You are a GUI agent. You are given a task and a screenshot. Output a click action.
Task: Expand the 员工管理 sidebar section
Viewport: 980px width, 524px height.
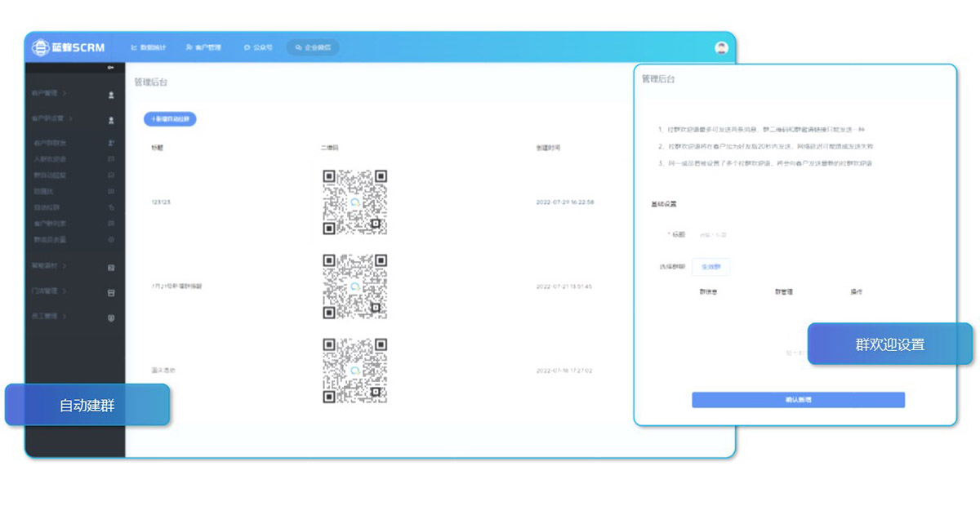[49, 316]
